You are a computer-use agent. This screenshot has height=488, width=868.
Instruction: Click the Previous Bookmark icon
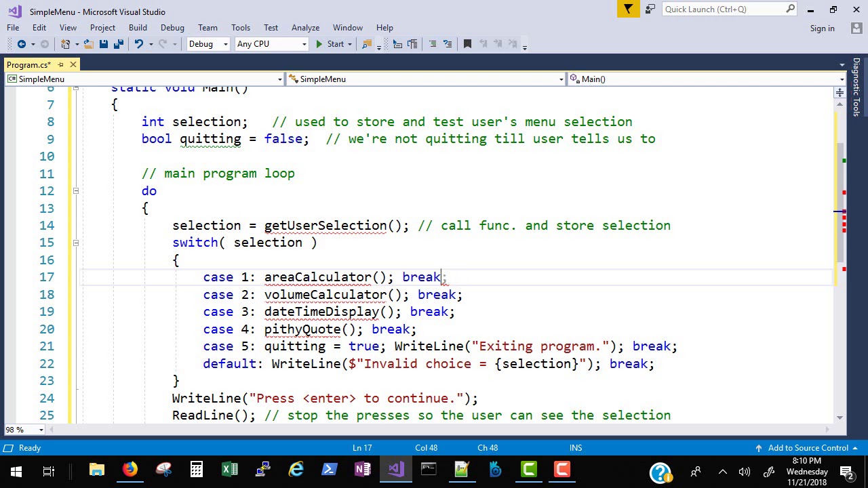[x=484, y=44]
